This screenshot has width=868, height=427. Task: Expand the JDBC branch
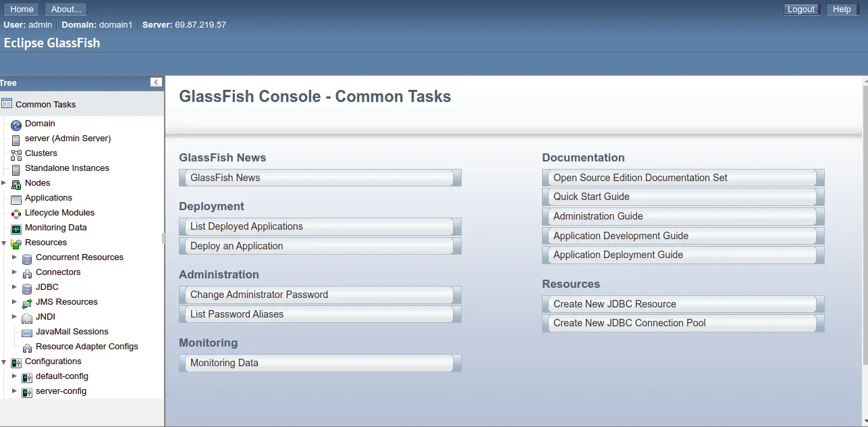pyautogui.click(x=14, y=286)
